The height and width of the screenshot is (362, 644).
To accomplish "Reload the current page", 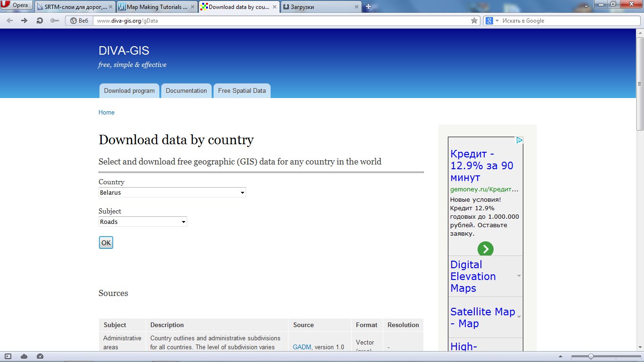I will click(40, 21).
